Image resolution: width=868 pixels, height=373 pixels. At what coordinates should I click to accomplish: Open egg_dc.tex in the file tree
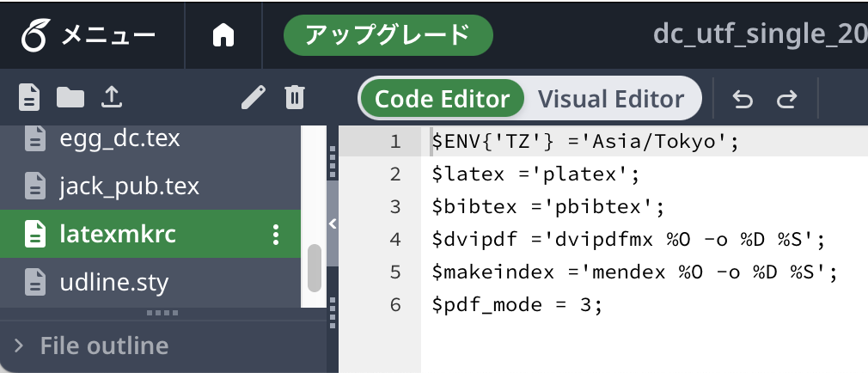pos(119,138)
